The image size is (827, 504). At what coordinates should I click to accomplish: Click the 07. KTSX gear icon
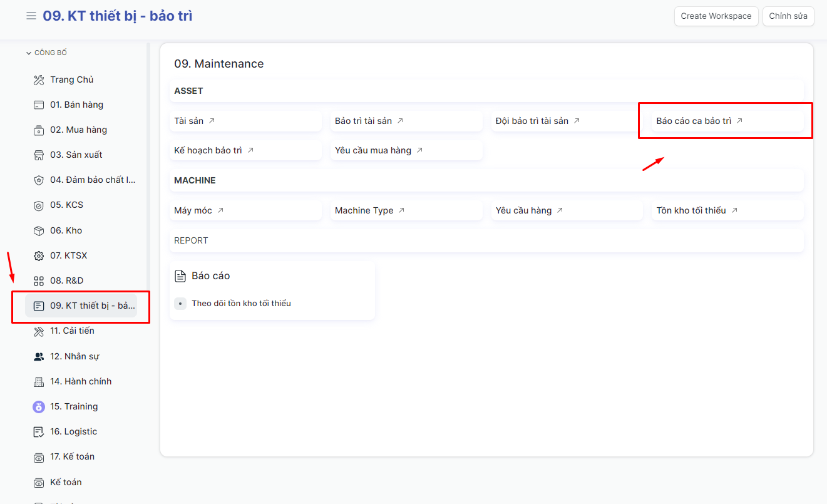[39, 256]
